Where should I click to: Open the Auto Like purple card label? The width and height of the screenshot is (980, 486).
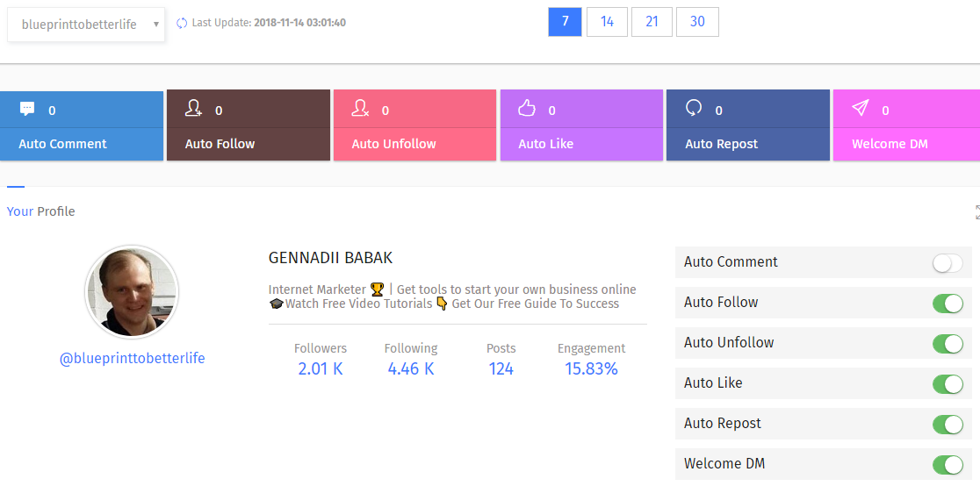pyautogui.click(x=545, y=144)
